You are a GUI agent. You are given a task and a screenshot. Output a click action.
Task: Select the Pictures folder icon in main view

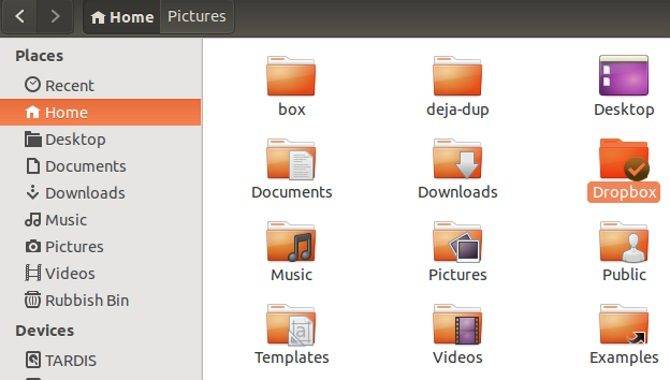point(457,242)
